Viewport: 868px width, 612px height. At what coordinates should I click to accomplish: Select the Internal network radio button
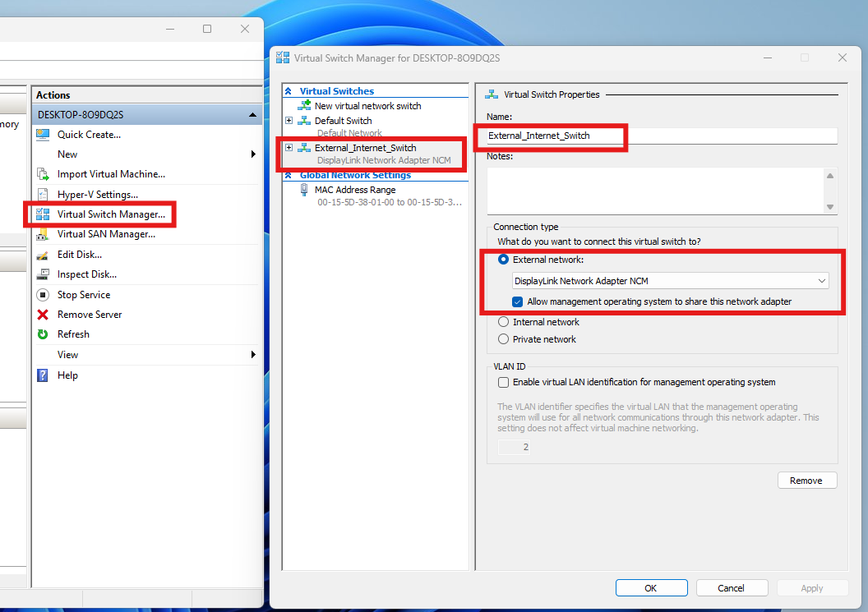tap(503, 322)
